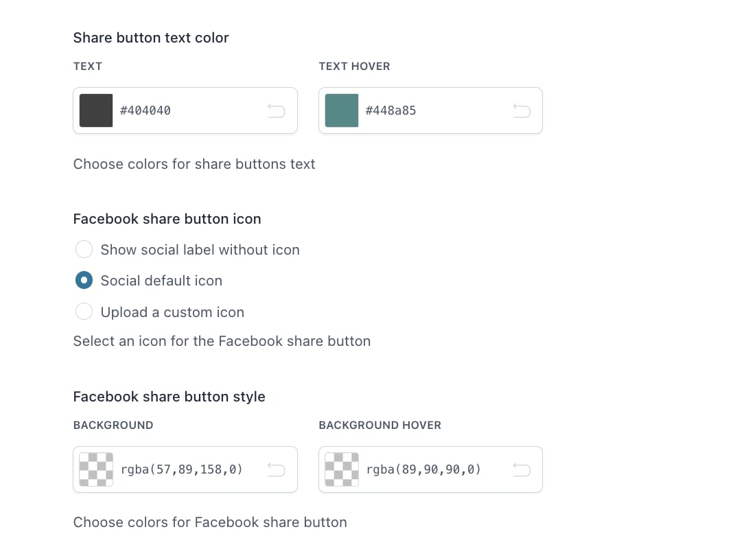Reset the rgba(57,89,158,0) background color
The height and width of the screenshot is (560, 748).
pos(276,470)
